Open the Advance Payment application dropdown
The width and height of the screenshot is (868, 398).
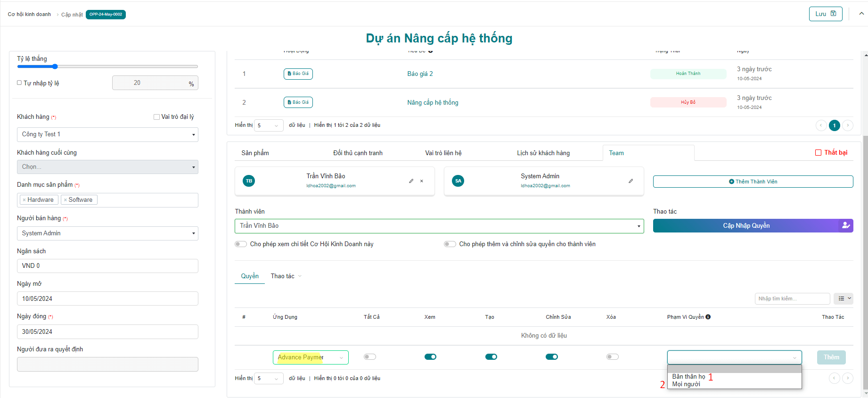tap(311, 357)
